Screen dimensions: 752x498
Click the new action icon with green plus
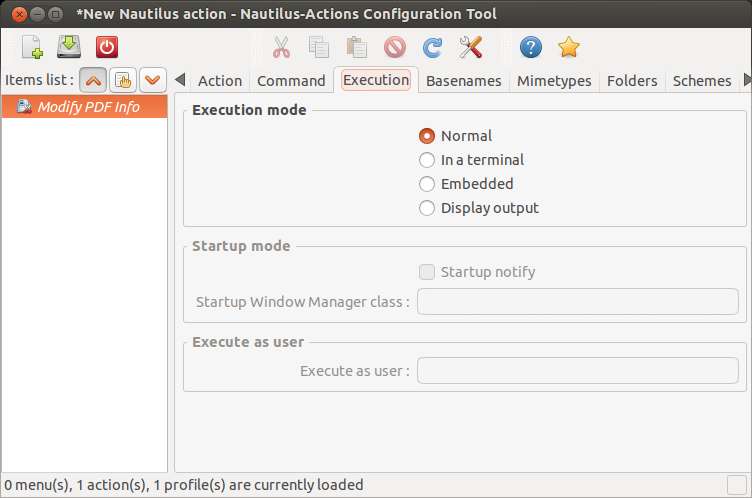pyautogui.click(x=32, y=47)
